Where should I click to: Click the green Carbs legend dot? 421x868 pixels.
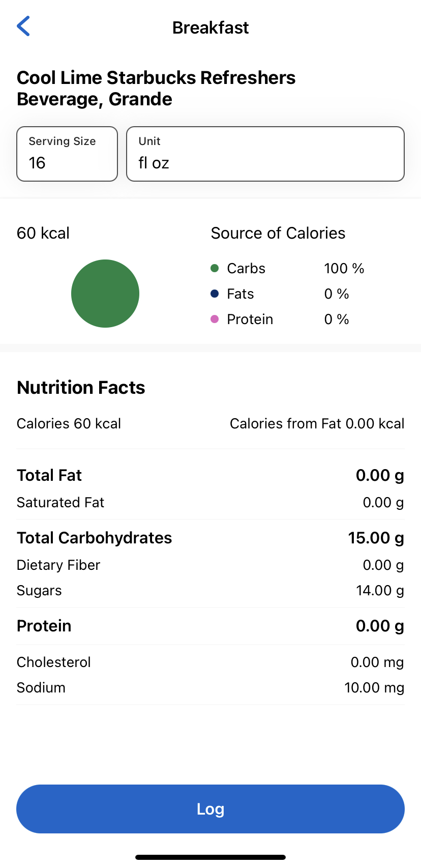pos(215,268)
